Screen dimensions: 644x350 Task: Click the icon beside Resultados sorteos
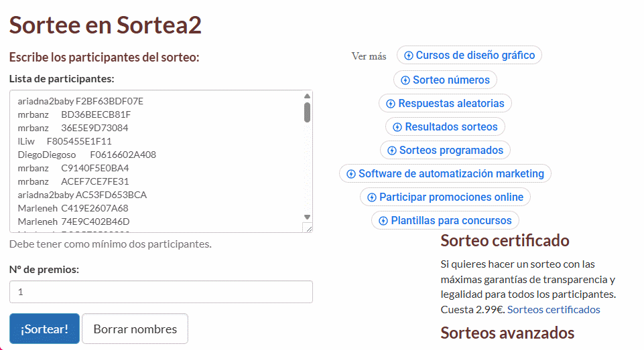(397, 127)
